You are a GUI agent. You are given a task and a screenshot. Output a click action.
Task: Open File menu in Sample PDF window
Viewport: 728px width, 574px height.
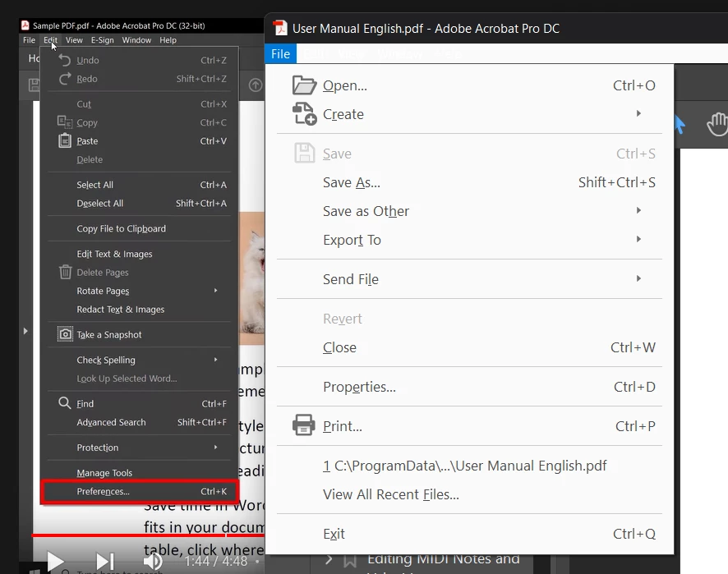(29, 40)
